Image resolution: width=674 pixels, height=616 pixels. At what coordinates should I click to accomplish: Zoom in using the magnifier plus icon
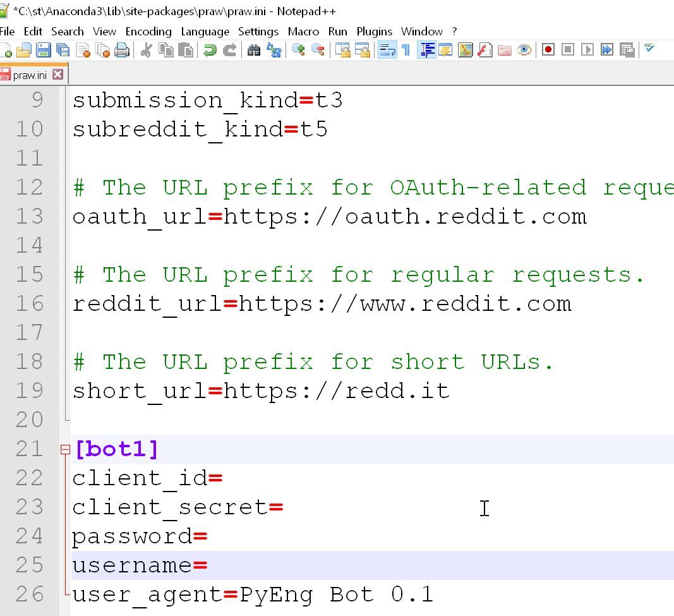[298, 50]
